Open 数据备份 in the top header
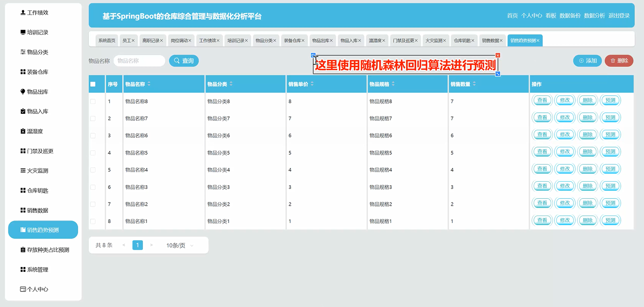The height and width of the screenshot is (307, 644). click(570, 16)
